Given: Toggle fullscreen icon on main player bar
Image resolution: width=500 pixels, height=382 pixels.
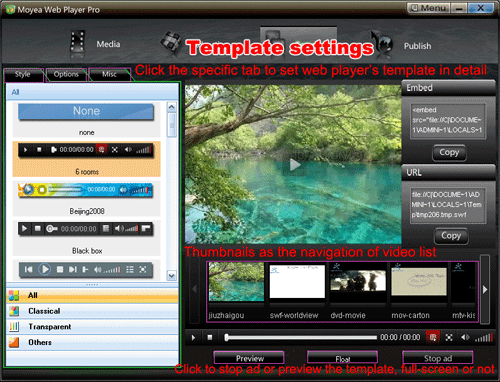Looking at the screenshot, I should pos(449,338).
